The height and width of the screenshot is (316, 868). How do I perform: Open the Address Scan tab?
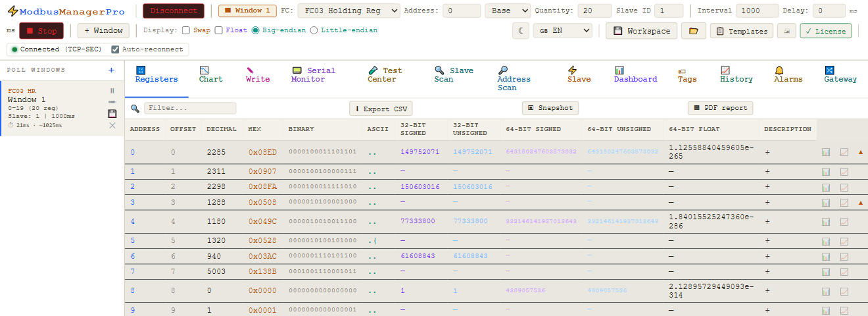[514, 78]
